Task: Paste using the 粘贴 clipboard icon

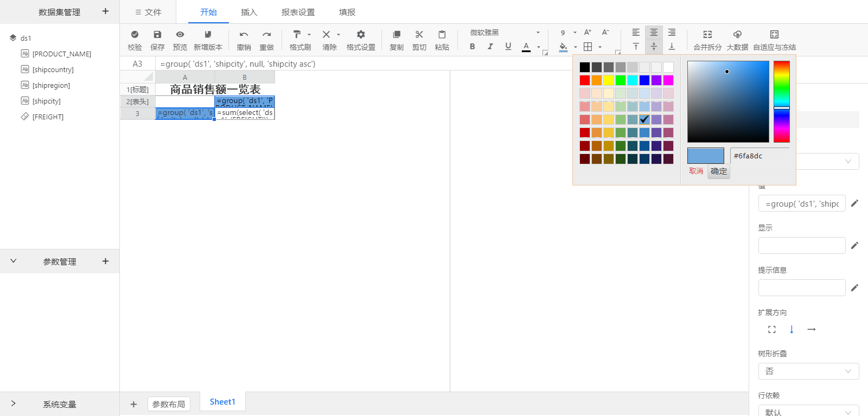Action: click(x=442, y=35)
